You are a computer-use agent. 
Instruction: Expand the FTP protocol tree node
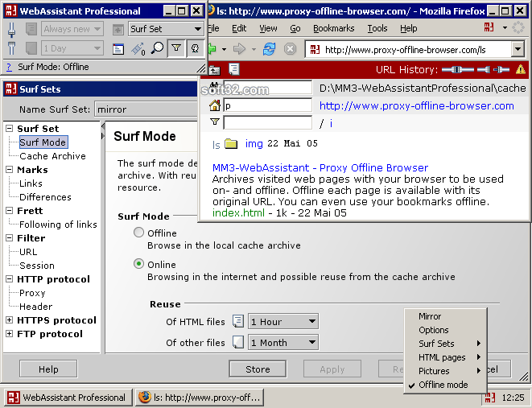[10, 334]
